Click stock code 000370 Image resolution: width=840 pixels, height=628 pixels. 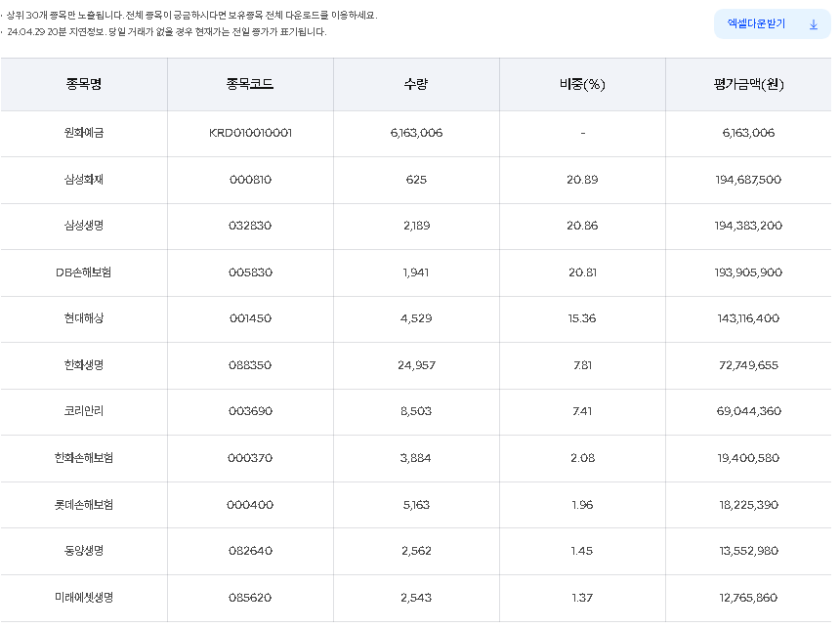click(x=250, y=458)
